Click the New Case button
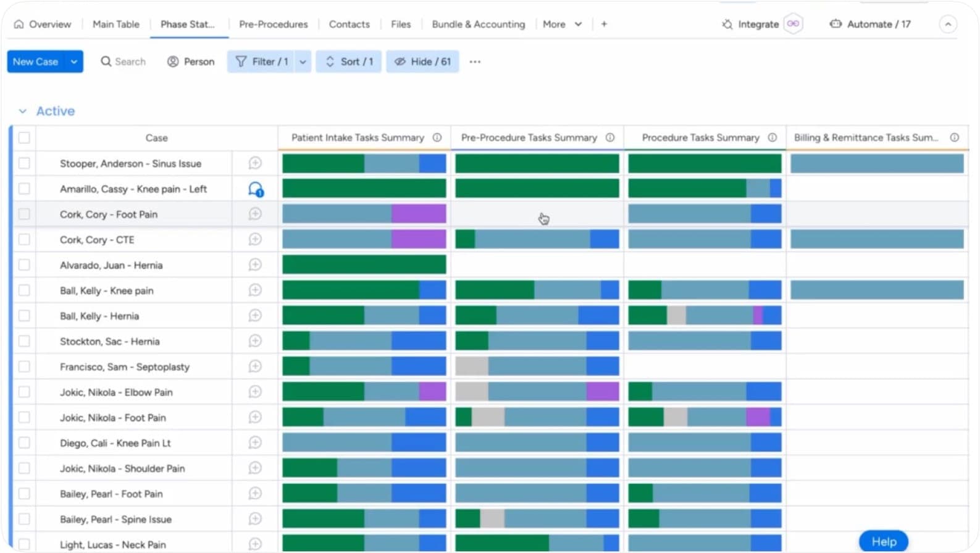 pos(36,62)
